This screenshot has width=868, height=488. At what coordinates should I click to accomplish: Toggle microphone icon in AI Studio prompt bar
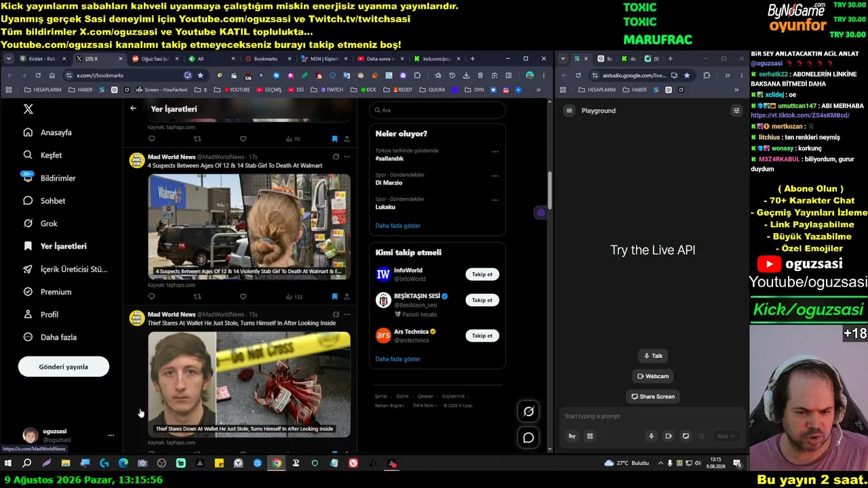click(x=651, y=436)
